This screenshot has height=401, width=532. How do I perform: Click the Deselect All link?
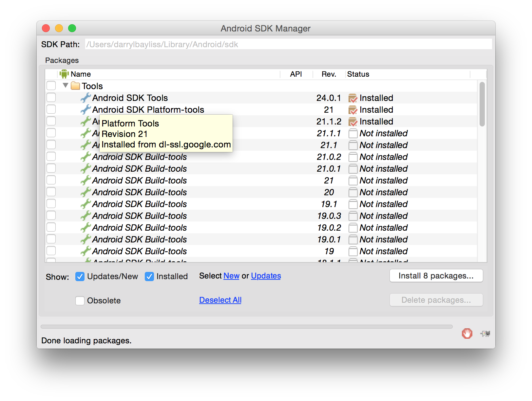(x=220, y=300)
